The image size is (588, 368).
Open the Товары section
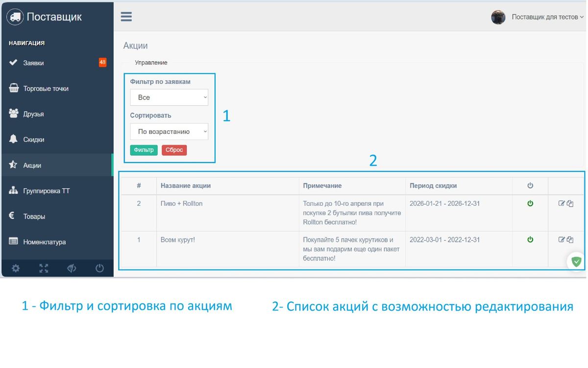(x=57, y=216)
